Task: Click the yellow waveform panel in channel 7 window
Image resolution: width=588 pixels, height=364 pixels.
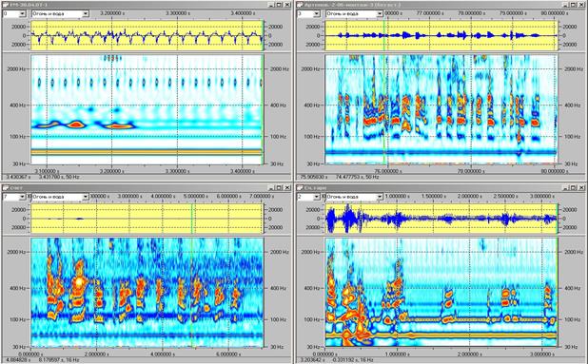Action: [147, 219]
